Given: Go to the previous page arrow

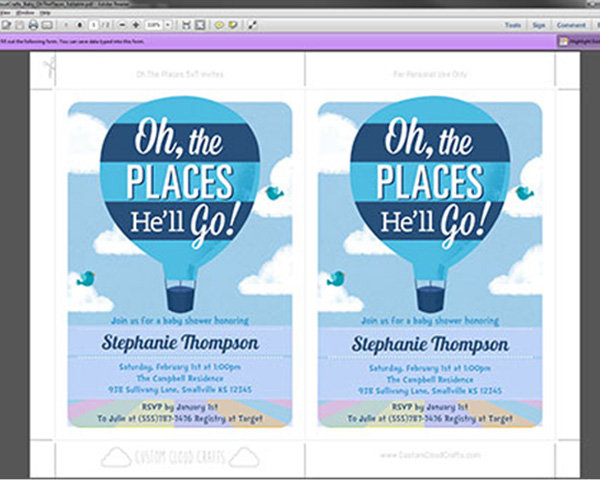Looking at the screenshot, I should tap(66, 25).
